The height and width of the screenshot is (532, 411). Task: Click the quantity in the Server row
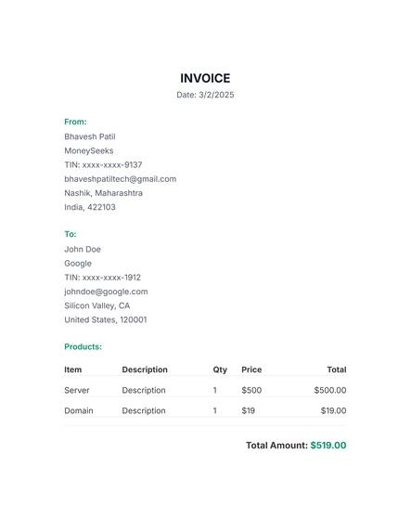coord(215,390)
